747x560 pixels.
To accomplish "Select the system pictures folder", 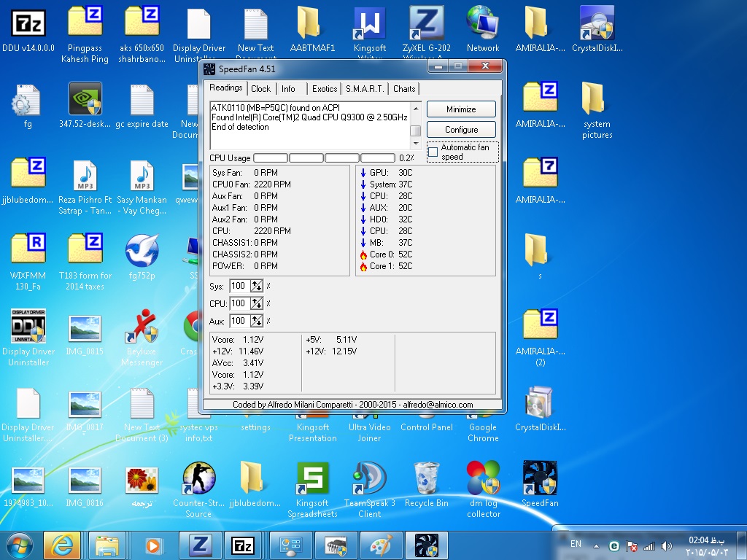I will (593, 98).
